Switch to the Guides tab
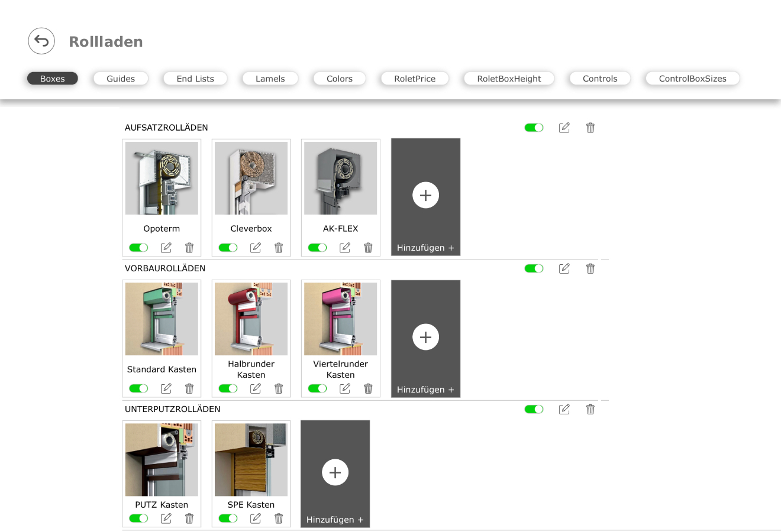 pos(121,79)
